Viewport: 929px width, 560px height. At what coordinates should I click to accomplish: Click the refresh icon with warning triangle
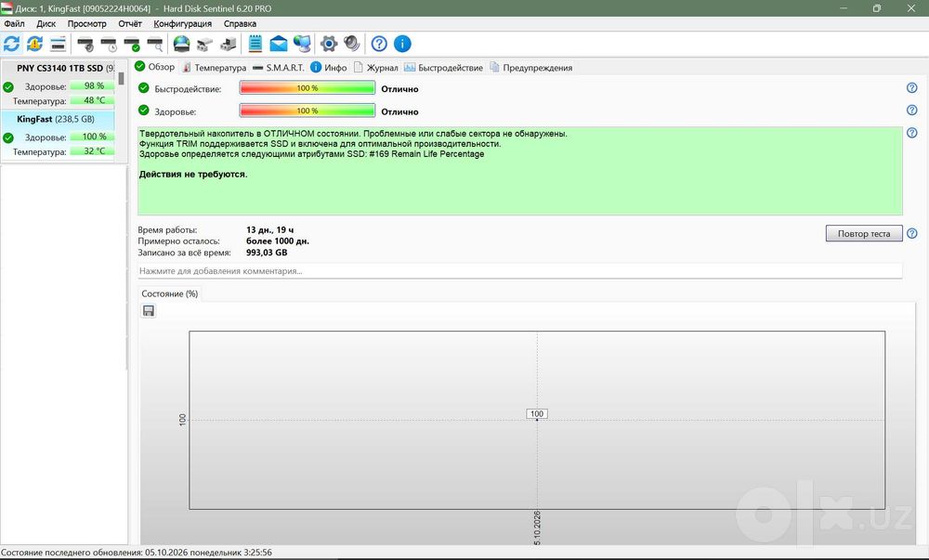(34, 44)
